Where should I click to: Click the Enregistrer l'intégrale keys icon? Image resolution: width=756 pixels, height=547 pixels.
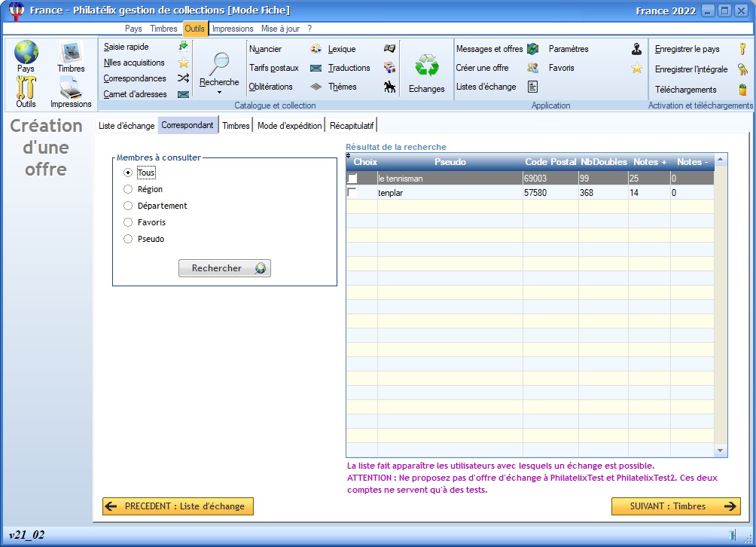click(x=742, y=69)
